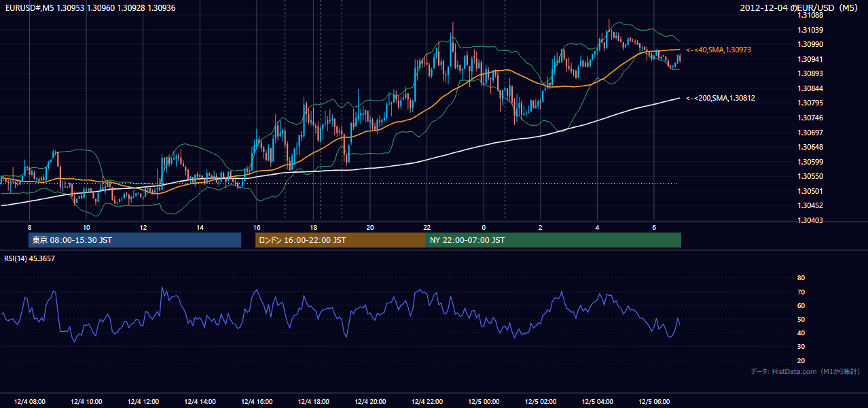Click RSI axis level 30
This screenshot has height=408, width=868.
point(801,347)
